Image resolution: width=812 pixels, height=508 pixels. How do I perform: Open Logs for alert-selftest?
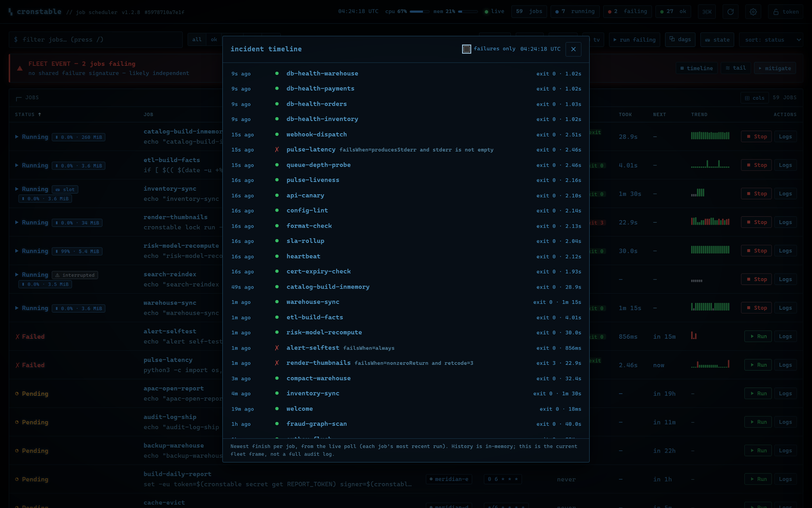click(x=785, y=336)
